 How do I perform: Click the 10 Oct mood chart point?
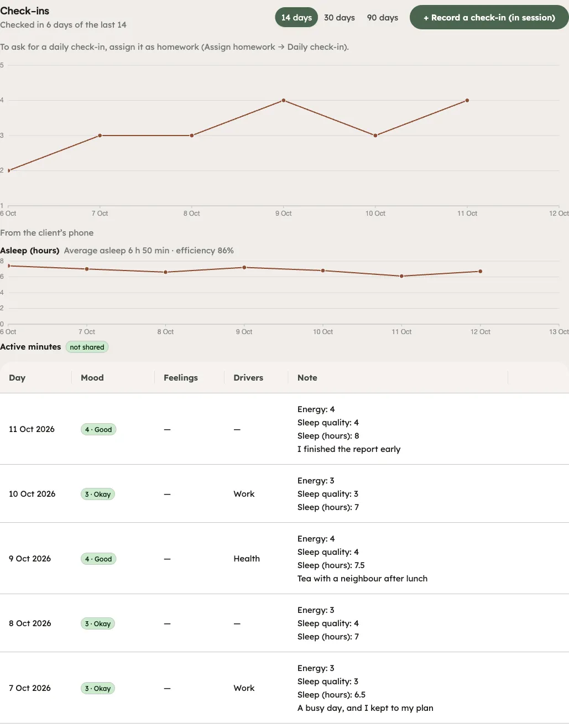click(375, 136)
